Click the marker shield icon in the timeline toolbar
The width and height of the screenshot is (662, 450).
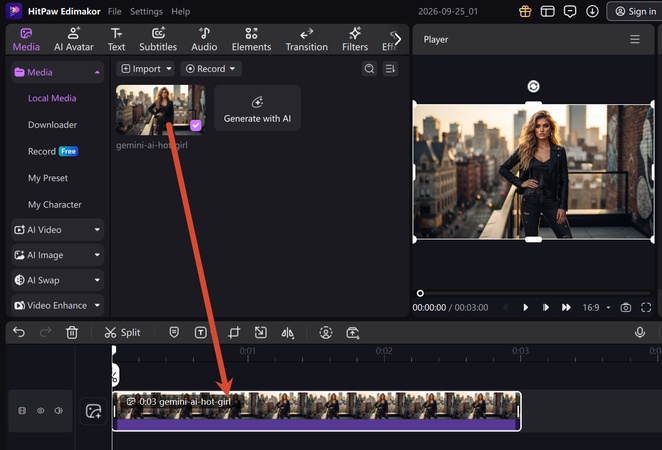tap(174, 332)
